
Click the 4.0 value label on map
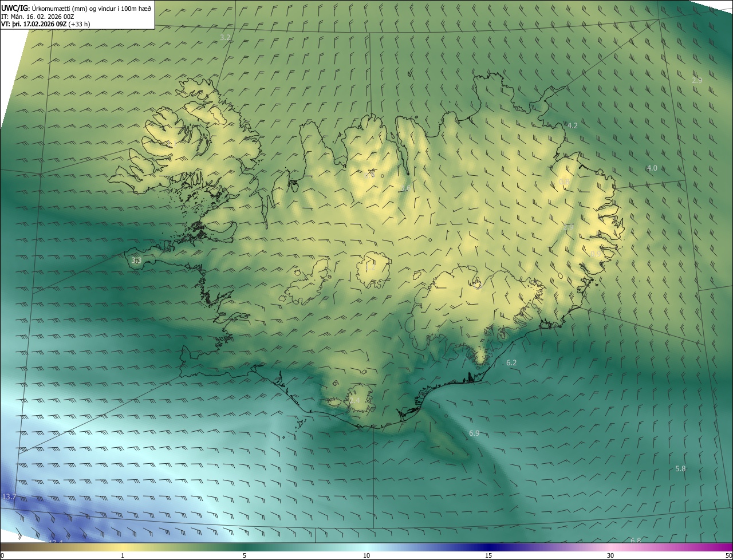652,168
